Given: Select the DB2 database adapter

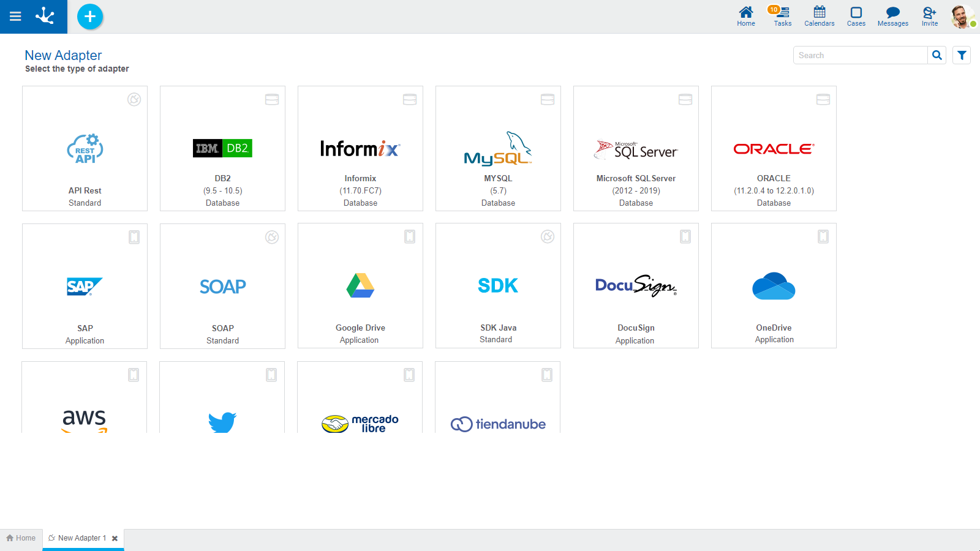Looking at the screenshot, I should (x=223, y=149).
